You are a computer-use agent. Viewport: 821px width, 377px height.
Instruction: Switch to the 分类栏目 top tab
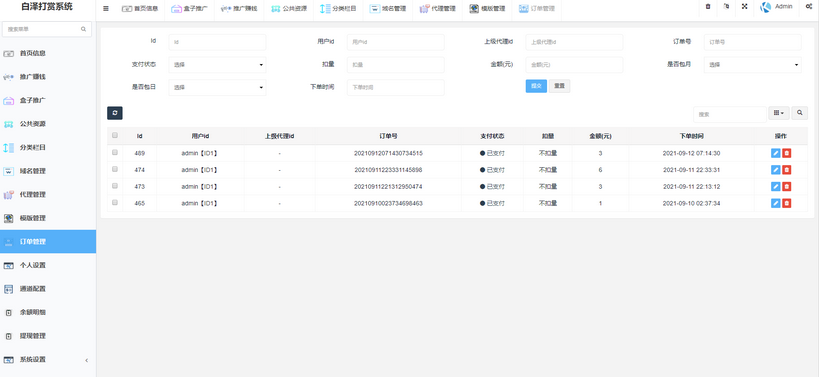338,9
